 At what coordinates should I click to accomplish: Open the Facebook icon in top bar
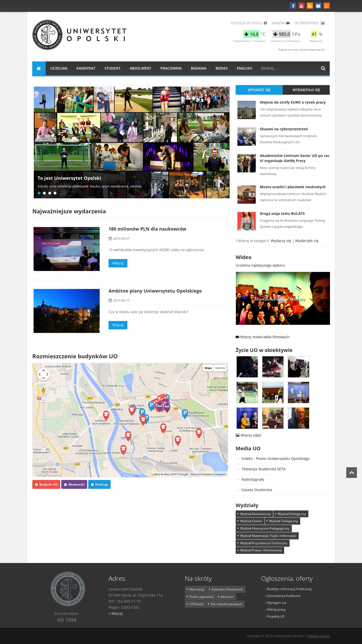[293, 6]
